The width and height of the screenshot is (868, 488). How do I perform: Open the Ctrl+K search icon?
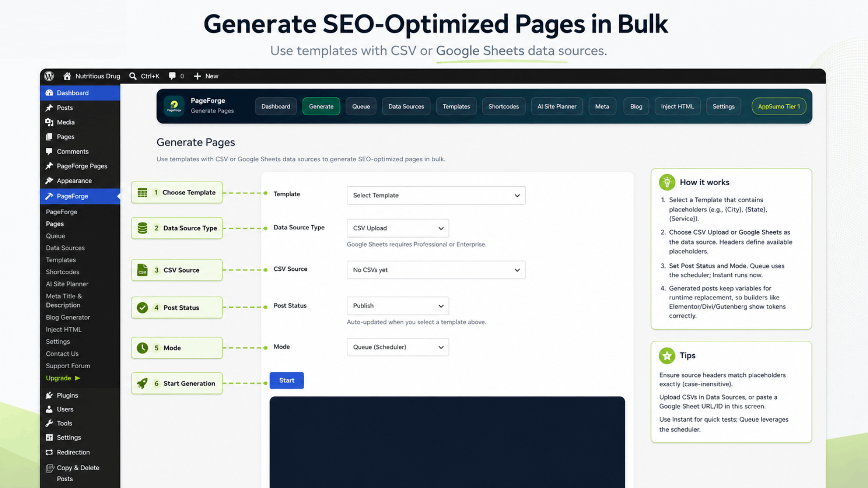[133, 76]
